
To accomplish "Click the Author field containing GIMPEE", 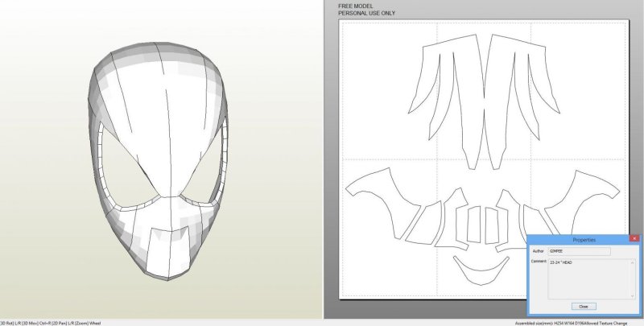I will pos(579,251).
